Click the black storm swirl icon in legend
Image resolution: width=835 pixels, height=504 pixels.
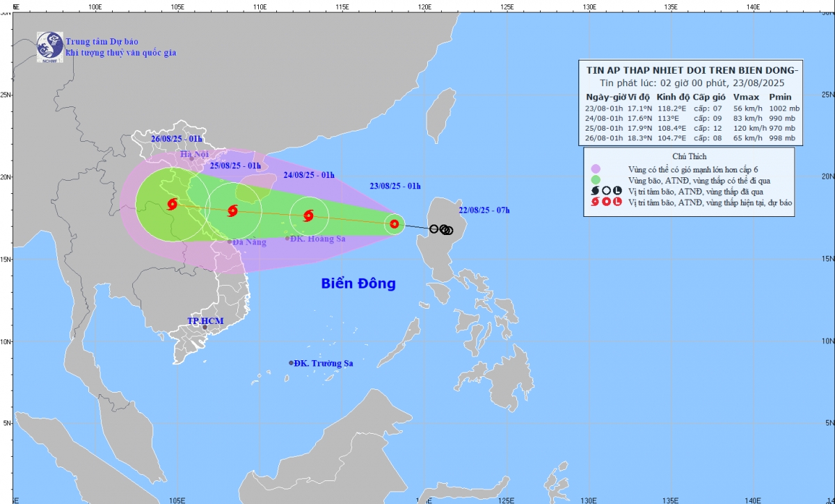tap(595, 190)
